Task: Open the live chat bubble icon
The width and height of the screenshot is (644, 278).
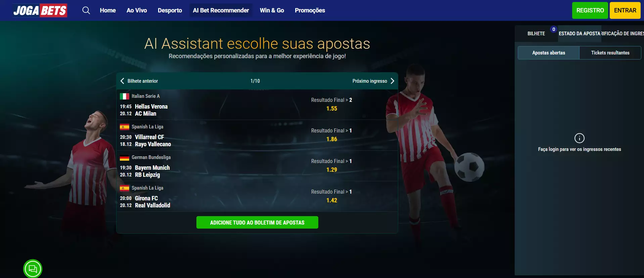Action: (x=33, y=269)
